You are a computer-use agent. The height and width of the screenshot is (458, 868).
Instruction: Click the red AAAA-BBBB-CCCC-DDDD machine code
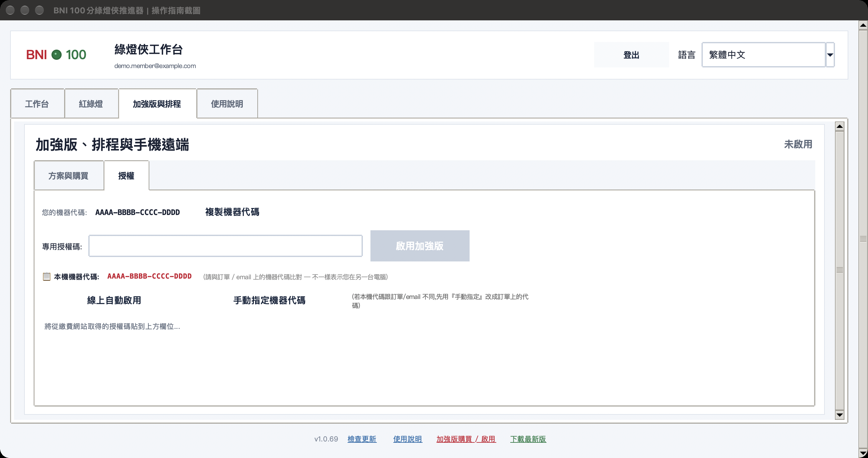(x=149, y=276)
